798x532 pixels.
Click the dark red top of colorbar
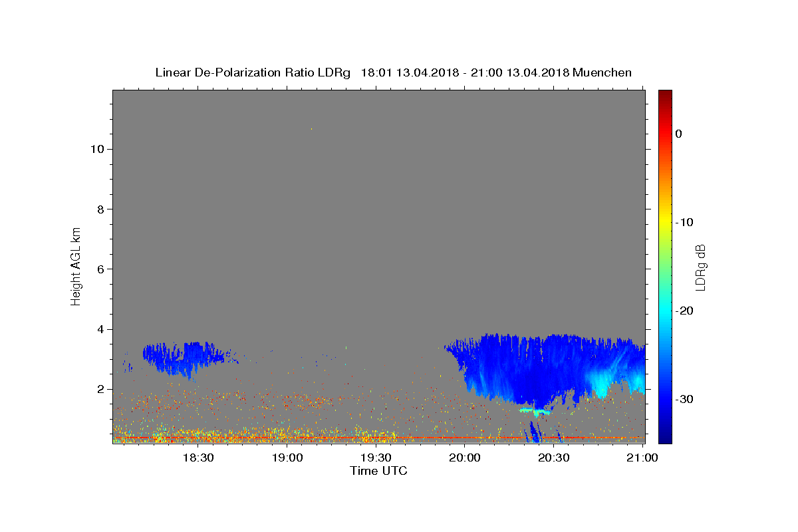click(x=665, y=94)
